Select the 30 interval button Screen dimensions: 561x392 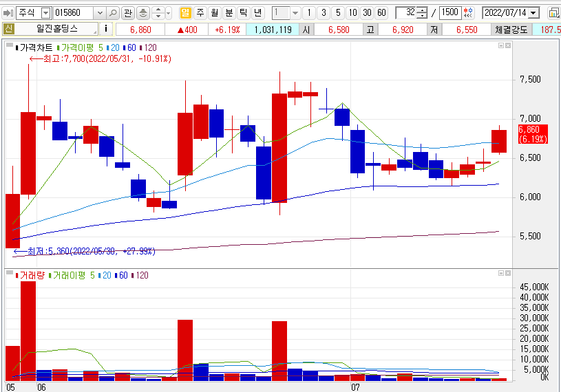tap(367, 13)
